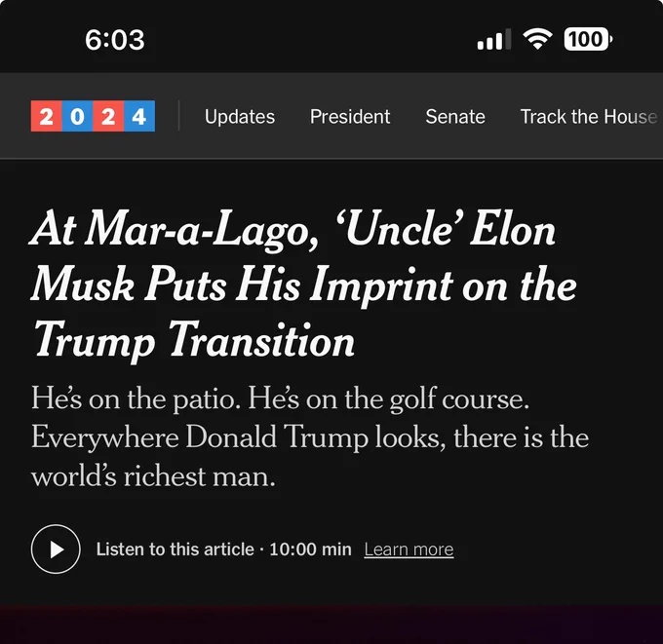Viewport: 663px width, 644px height.
Task: Tap the 10:00 min audio duration
Action: pyautogui.click(x=310, y=549)
